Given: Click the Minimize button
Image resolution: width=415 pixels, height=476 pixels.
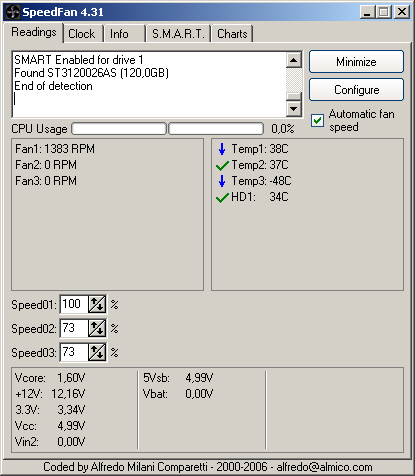Looking at the screenshot, I should tap(356, 62).
